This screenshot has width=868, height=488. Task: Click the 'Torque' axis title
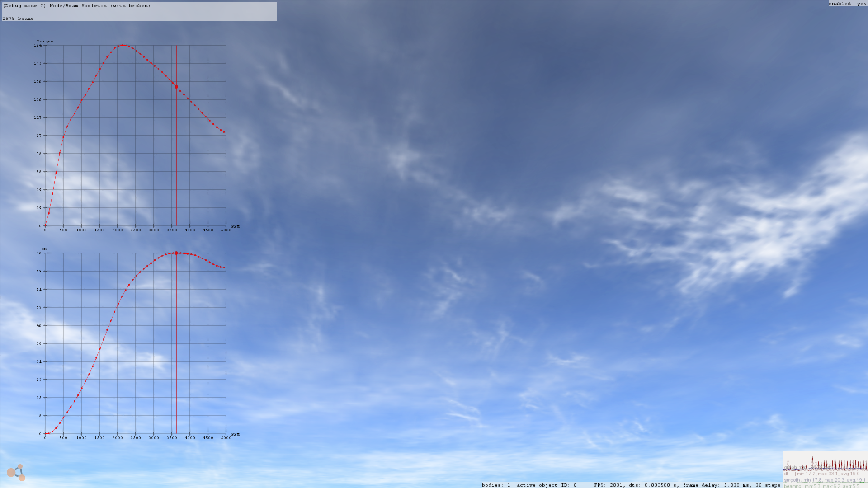click(45, 42)
